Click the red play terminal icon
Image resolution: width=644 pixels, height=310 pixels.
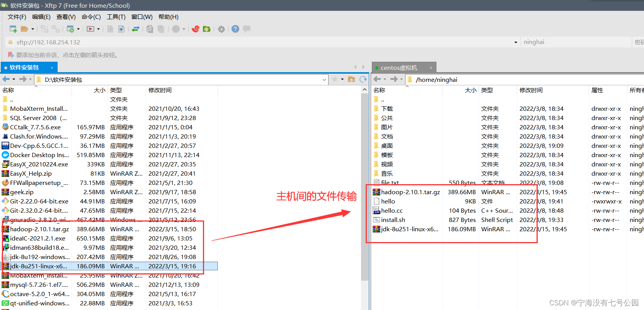tap(90, 29)
